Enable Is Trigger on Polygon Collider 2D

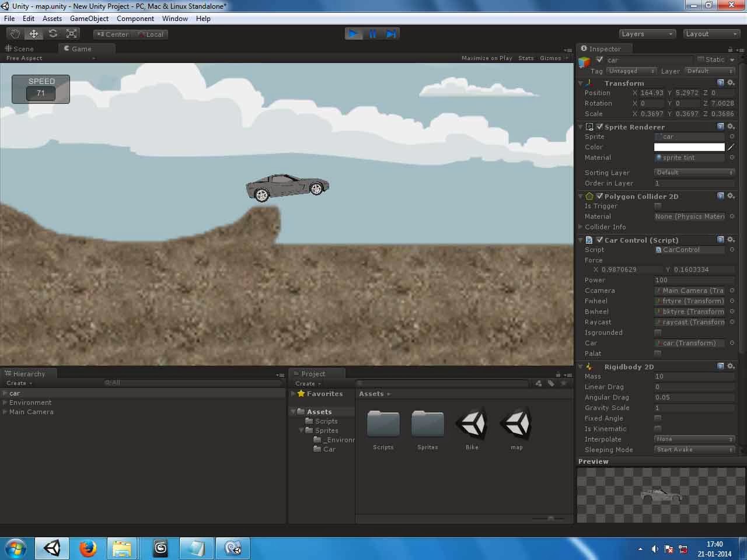coord(658,206)
